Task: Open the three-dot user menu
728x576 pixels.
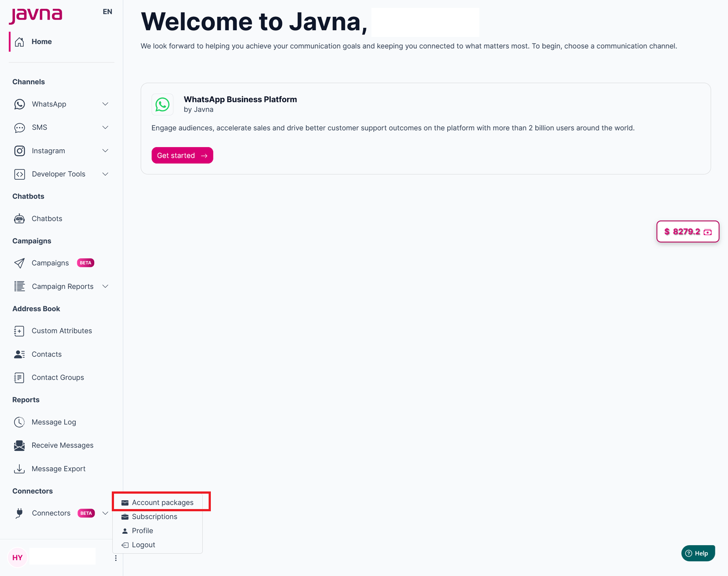Action: pyautogui.click(x=116, y=558)
